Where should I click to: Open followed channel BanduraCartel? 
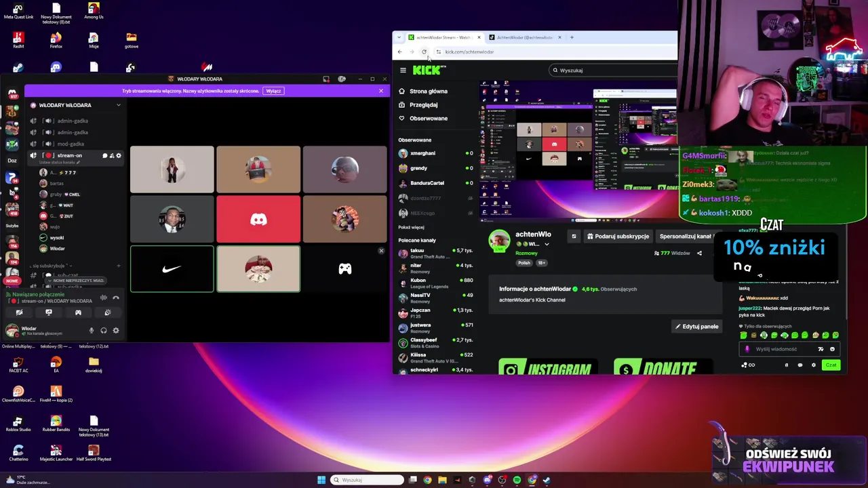(435, 183)
